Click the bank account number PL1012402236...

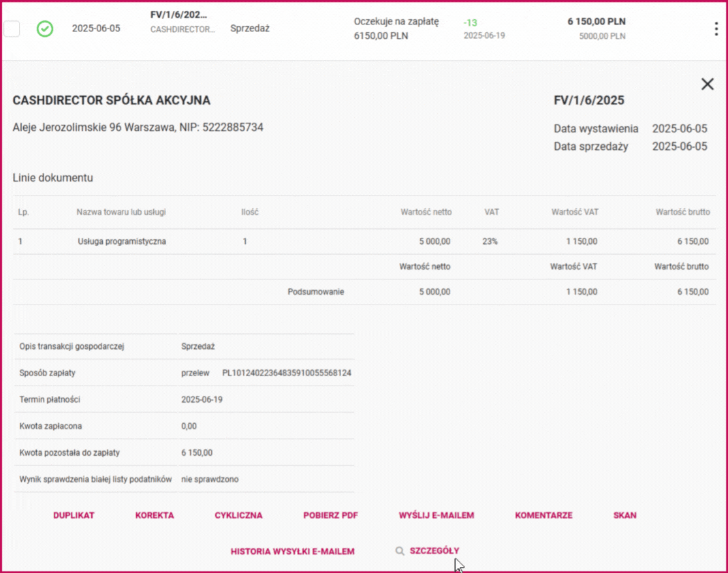coord(287,373)
